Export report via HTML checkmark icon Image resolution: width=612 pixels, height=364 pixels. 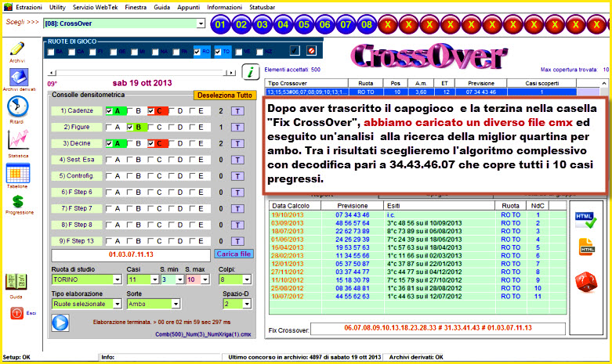coord(585,220)
